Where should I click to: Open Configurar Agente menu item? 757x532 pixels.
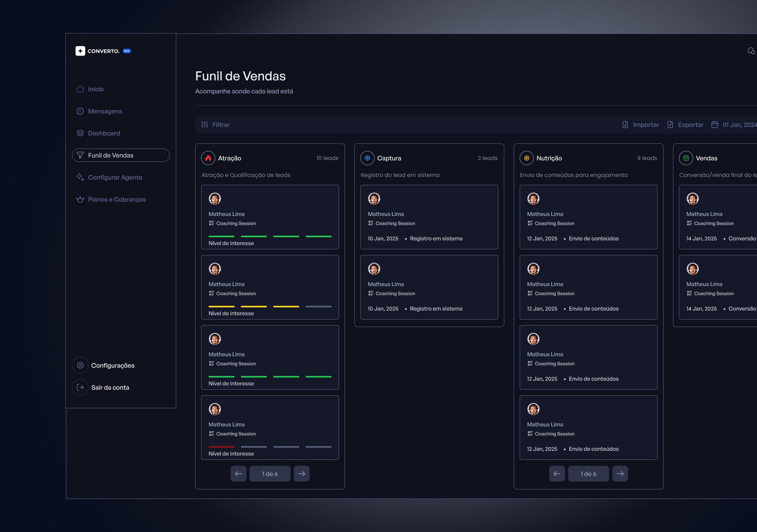[115, 177]
